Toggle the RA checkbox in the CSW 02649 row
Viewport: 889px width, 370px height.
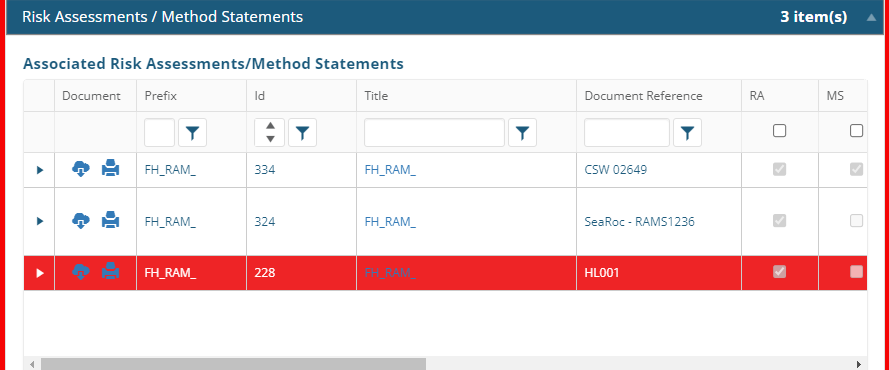click(780, 169)
